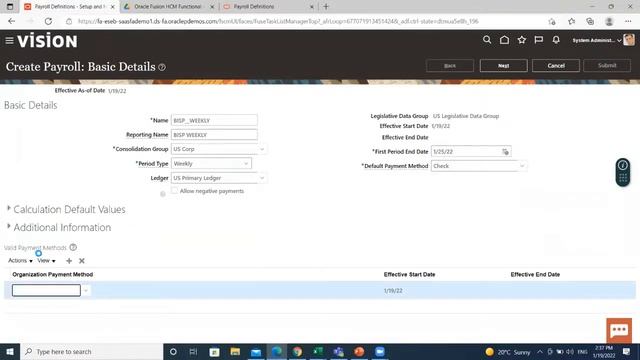The height and width of the screenshot is (360, 640).
Task: Open browser collections icon
Action: point(590,21)
